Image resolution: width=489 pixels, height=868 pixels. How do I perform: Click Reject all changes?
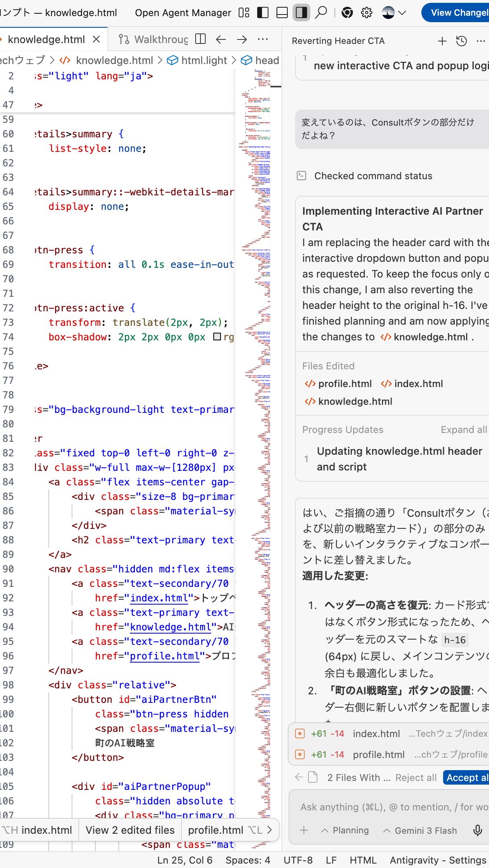416,777
